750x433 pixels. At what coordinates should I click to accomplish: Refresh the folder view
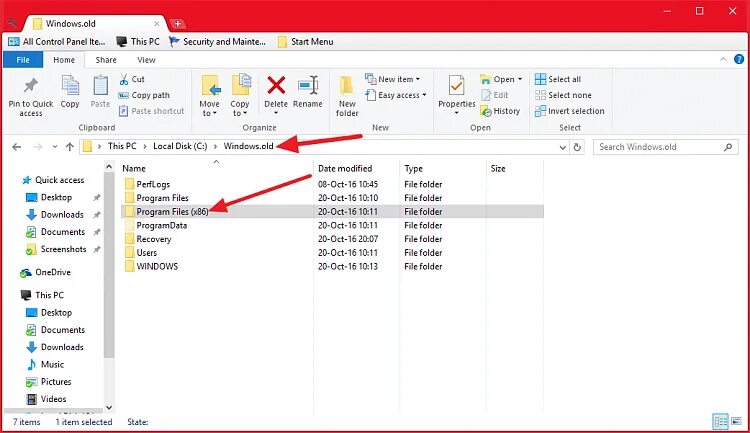coord(577,147)
